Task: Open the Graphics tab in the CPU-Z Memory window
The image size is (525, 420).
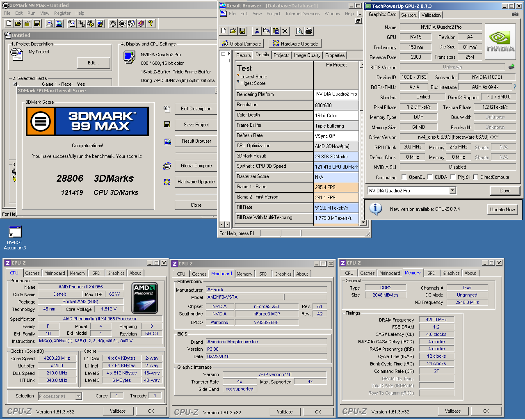Action: [451, 273]
